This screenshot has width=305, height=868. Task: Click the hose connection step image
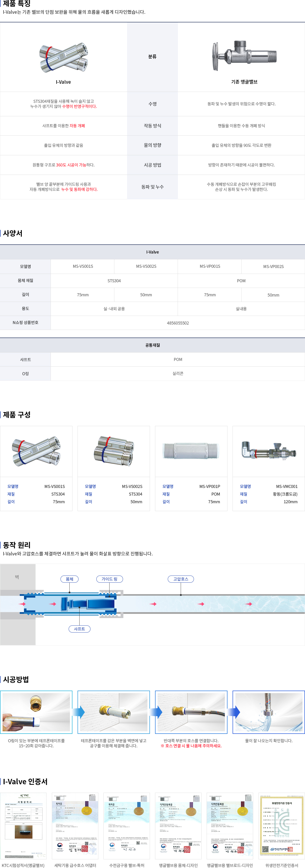[191, 712]
